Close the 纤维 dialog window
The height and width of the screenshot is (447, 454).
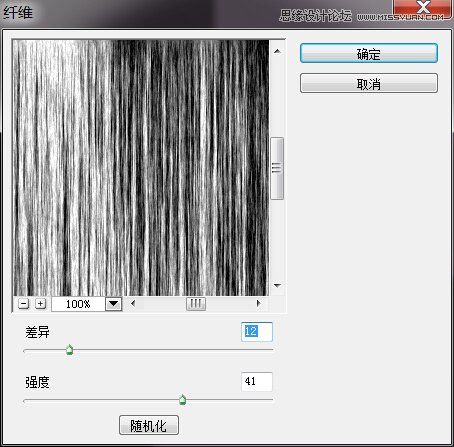(x=423, y=8)
